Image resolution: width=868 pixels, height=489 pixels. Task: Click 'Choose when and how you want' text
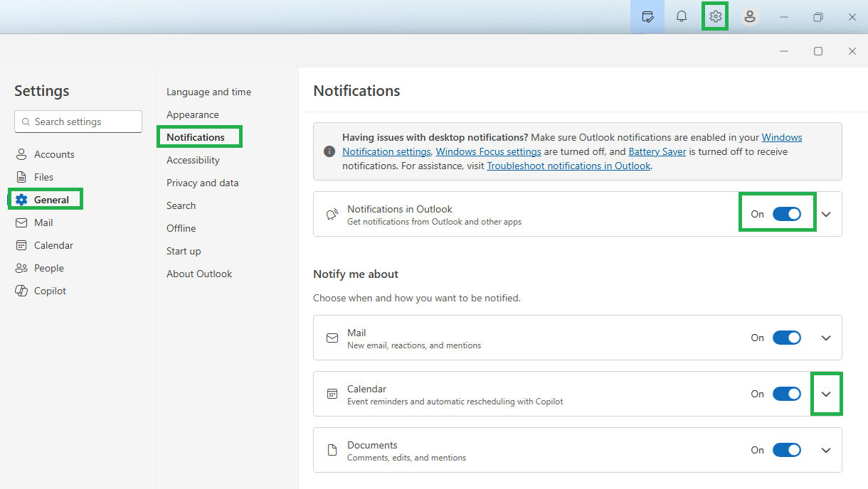(x=417, y=298)
